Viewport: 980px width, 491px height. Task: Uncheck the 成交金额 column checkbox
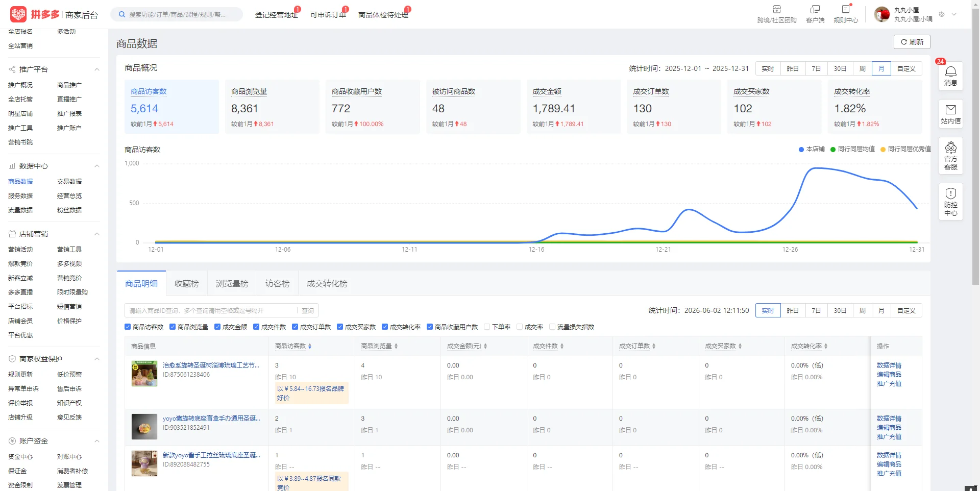tap(217, 327)
